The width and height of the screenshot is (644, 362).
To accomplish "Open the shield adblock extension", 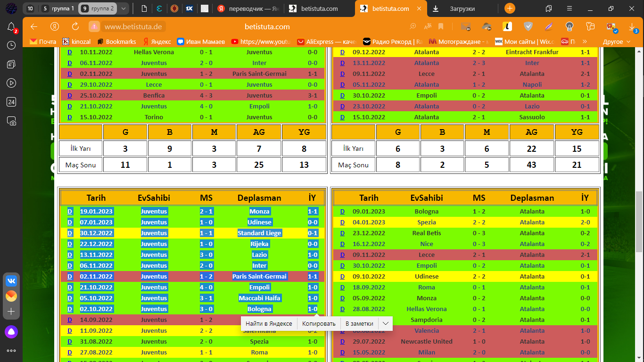I will (x=528, y=27).
